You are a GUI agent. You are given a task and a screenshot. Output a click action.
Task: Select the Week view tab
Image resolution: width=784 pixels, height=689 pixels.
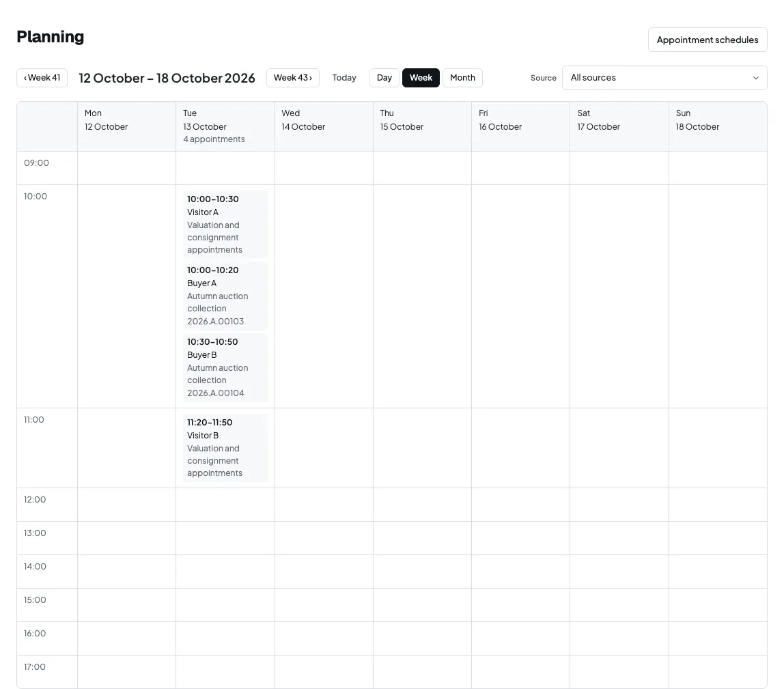coord(421,77)
